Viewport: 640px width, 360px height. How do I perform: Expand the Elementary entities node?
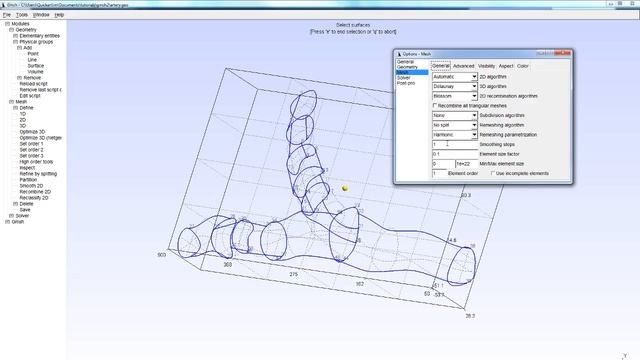pyautogui.click(x=16, y=36)
